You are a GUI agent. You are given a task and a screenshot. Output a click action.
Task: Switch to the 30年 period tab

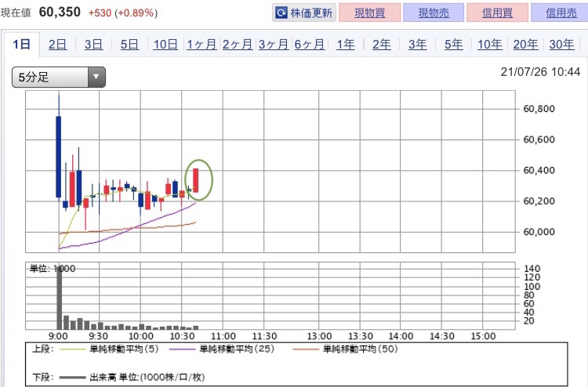(561, 45)
